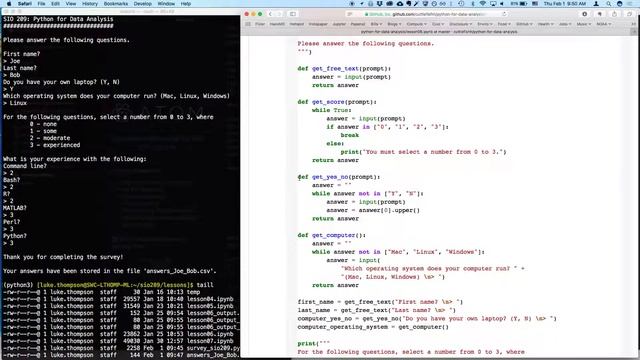The image size is (640, 360).
Task: Expand the Music bookmarks folder
Action: pos(584,24)
